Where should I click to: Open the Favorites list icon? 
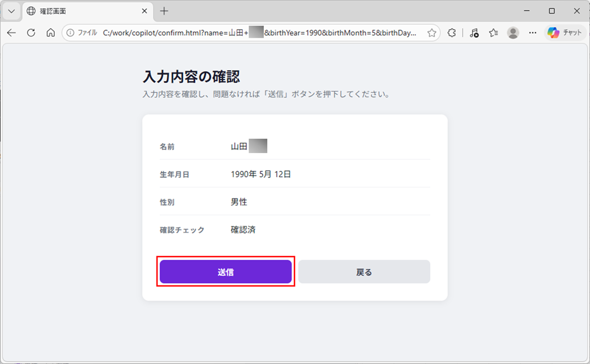(493, 33)
